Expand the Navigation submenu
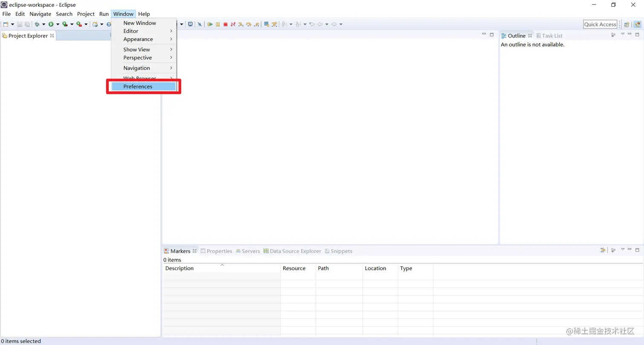Image resolution: width=644 pixels, height=345 pixels. click(144, 68)
